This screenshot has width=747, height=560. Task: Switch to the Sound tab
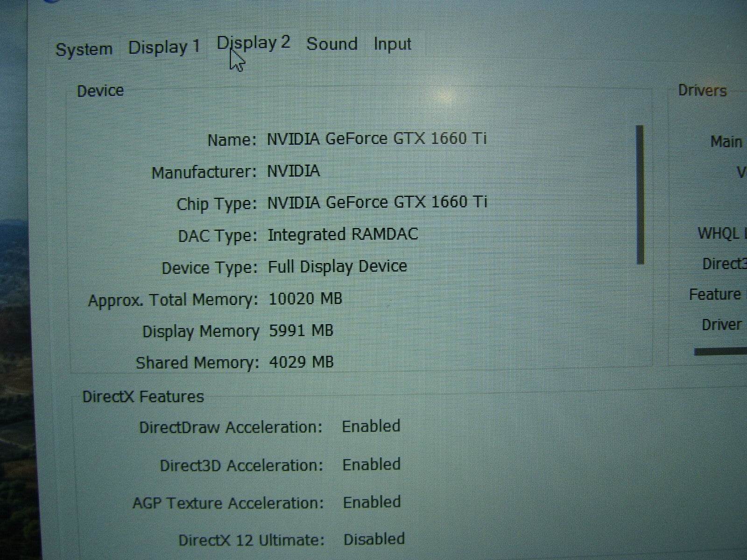[332, 43]
